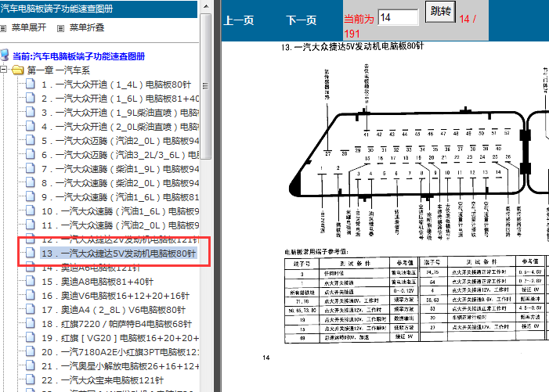Click document icon for item 17 奥迪A4

[31, 310]
